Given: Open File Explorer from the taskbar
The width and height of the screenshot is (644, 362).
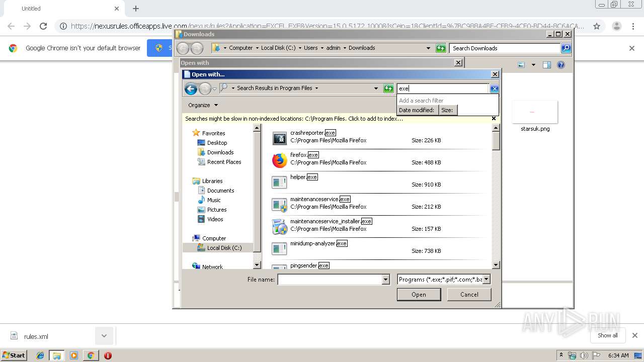Looking at the screenshot, I should coord(56,355).
